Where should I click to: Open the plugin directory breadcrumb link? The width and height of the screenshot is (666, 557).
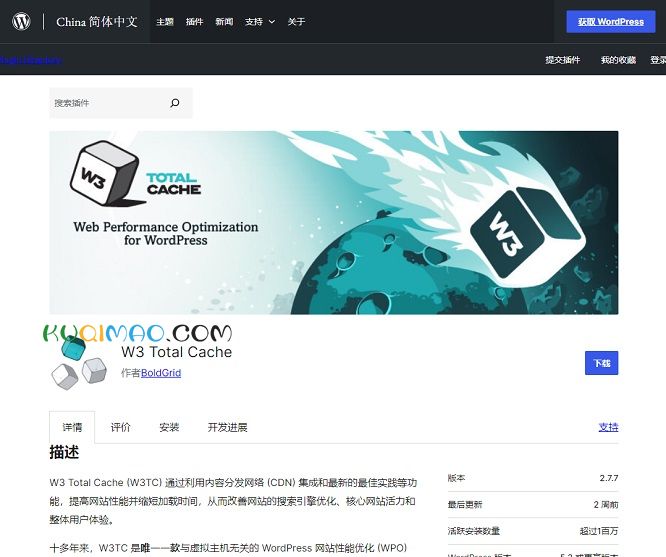(31, 60)
